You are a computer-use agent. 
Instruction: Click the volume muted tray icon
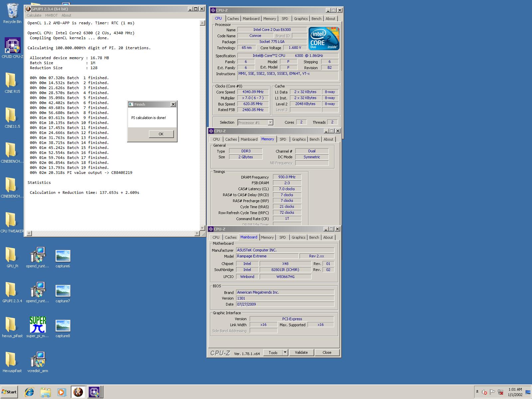click(x=484, y=392)
